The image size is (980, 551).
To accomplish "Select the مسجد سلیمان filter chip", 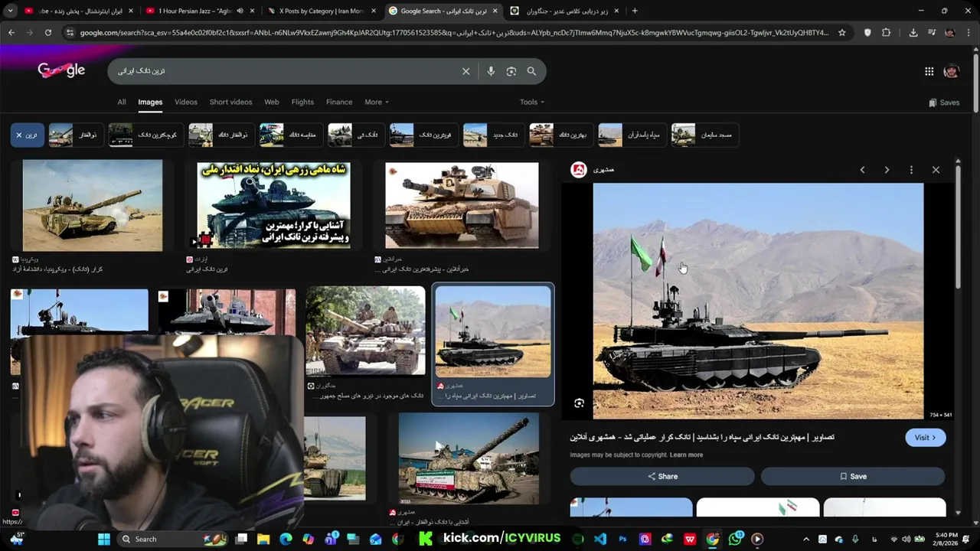I will [x=705, y=135].
